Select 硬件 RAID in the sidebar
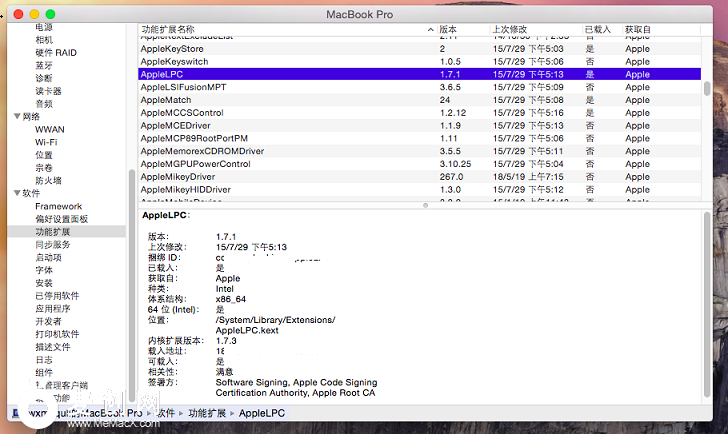This screenshot has height=434, width=728. pos(57,52)
